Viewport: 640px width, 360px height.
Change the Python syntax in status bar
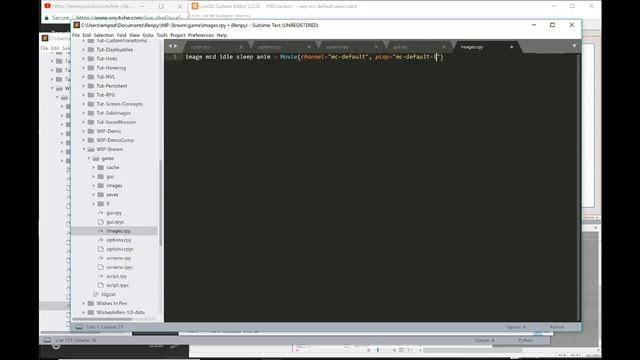click(x=557, y=327)
